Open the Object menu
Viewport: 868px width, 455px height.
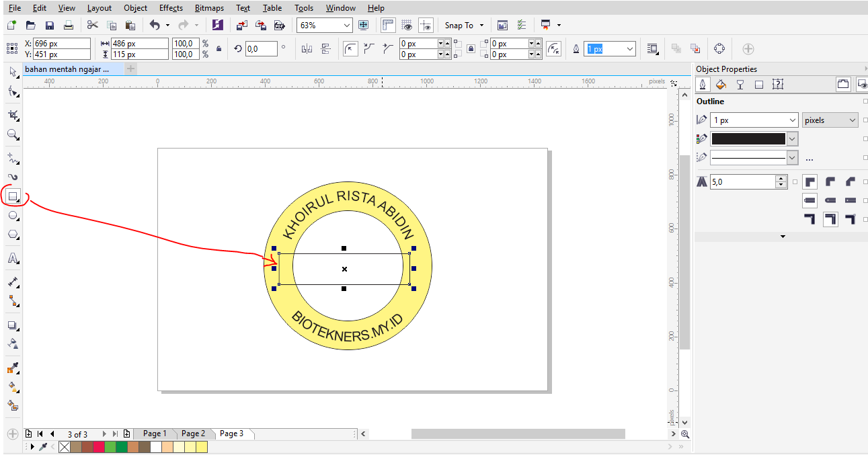135,8
